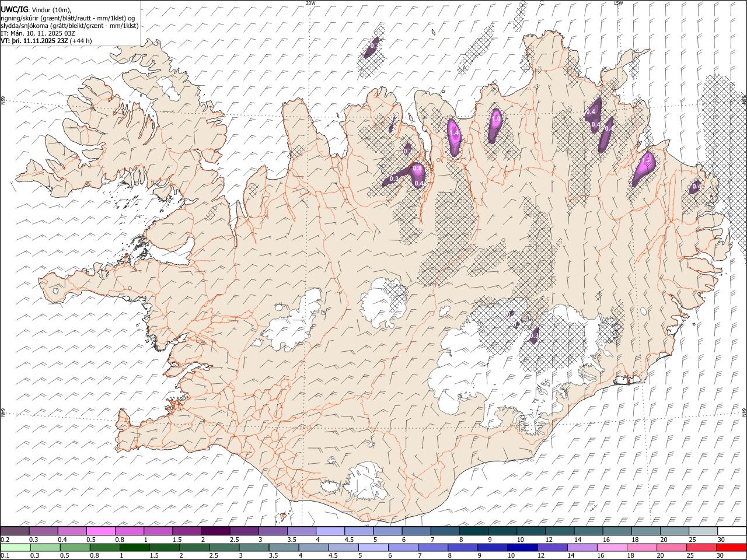Click the 'VT: Þri. 11.11.2025 23Z (+44 h)' line
The width and height of the screenshot is (747, 560).
(x=46, y=41)
